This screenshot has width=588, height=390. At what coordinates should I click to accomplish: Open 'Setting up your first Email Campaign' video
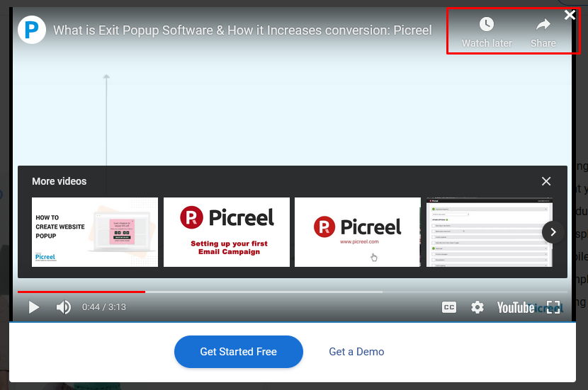[227, 232]
